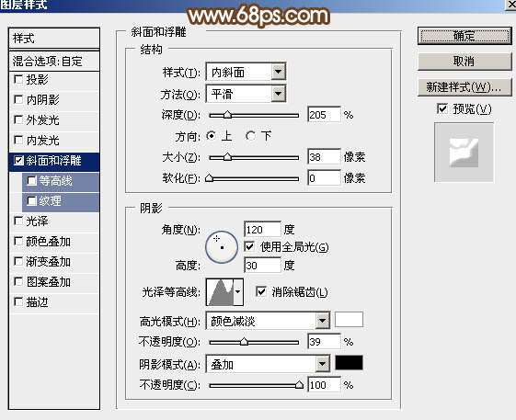This screenshot has height=420, width=516.
Task: Click the shadow opacity field showing 100
Action: [x=324, y=385]
